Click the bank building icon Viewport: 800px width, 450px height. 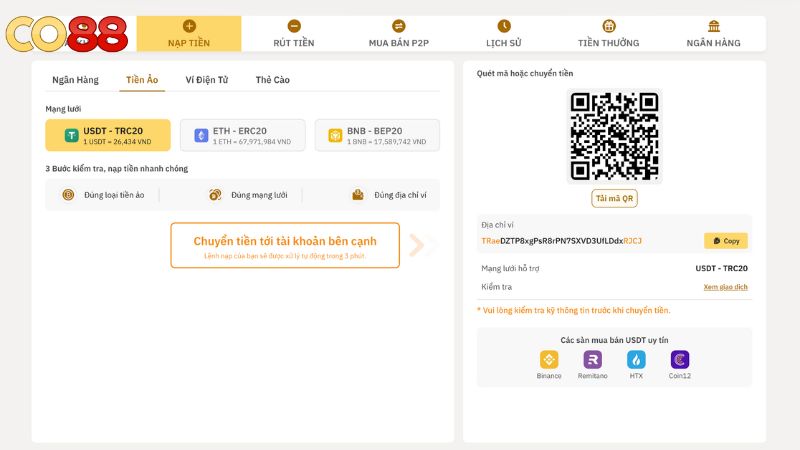pos(714,26)
